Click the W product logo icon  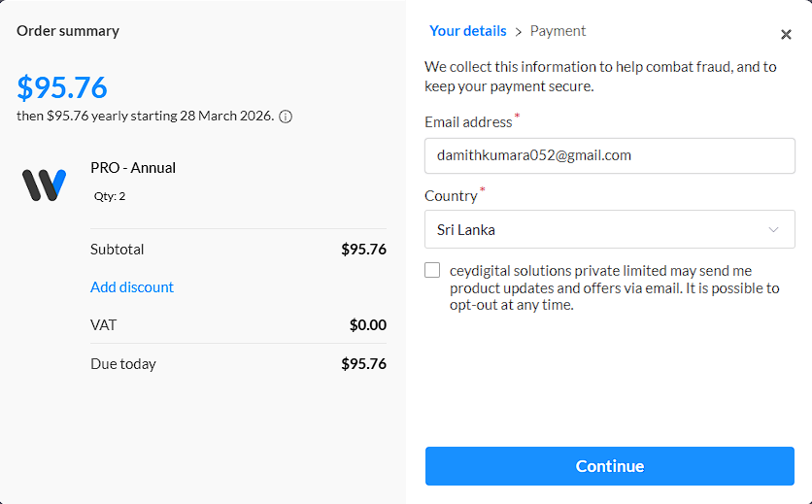tap(45, 184)
